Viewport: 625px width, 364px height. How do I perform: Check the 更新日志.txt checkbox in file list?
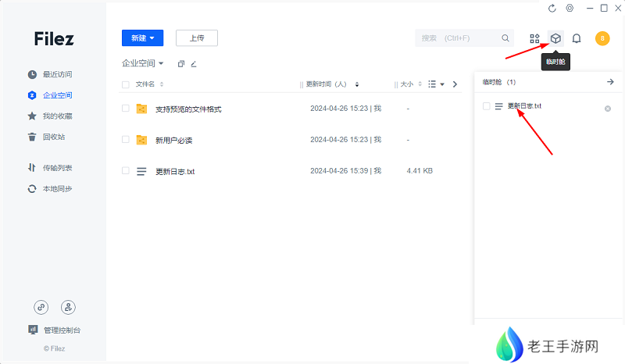(x=126, y=170)
